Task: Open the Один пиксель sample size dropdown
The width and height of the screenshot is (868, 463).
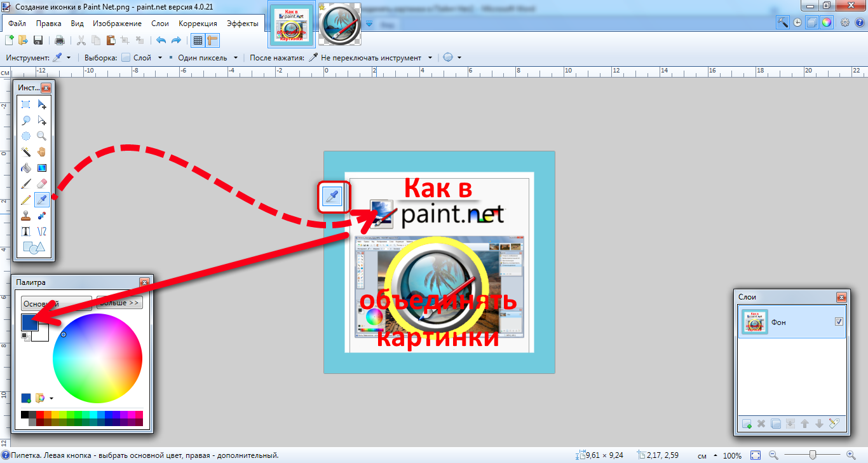Action: (x=203, y=57)
